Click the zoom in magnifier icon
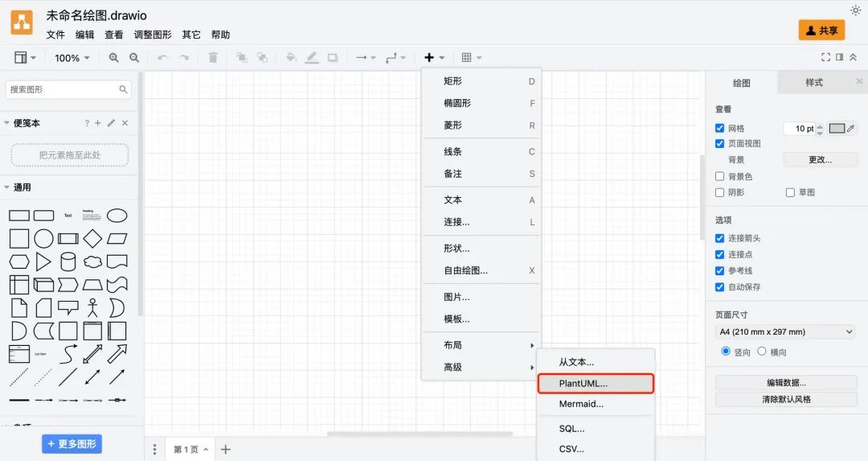This screenshot has width=868, height=461. [x=114, y=58]
